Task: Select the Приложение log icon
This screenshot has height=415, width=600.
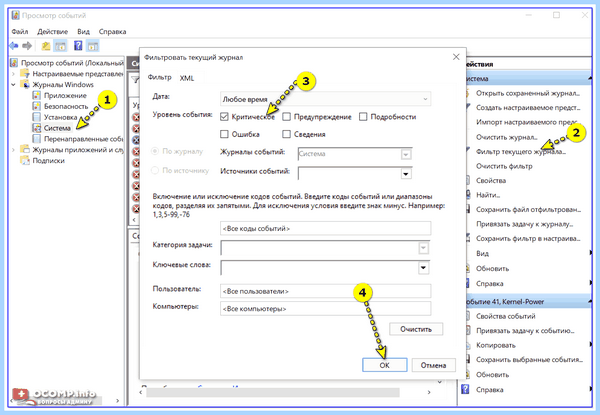Action: coord(36,95)
